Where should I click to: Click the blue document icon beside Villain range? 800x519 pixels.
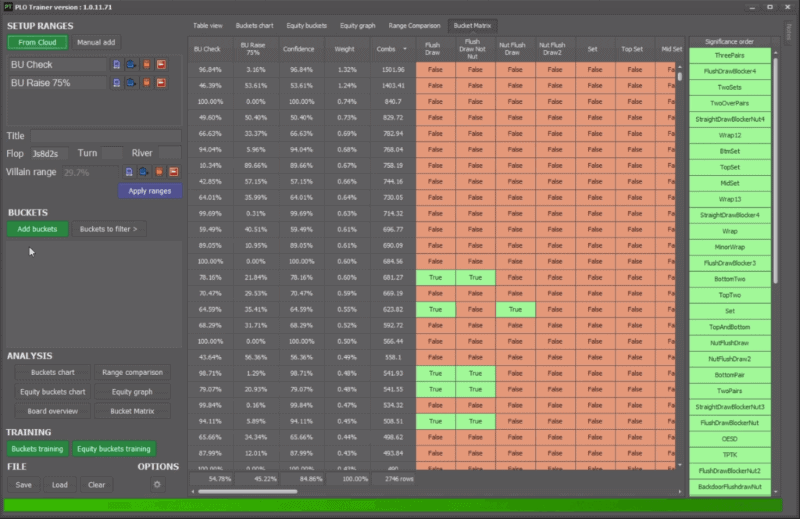[129, 172]
